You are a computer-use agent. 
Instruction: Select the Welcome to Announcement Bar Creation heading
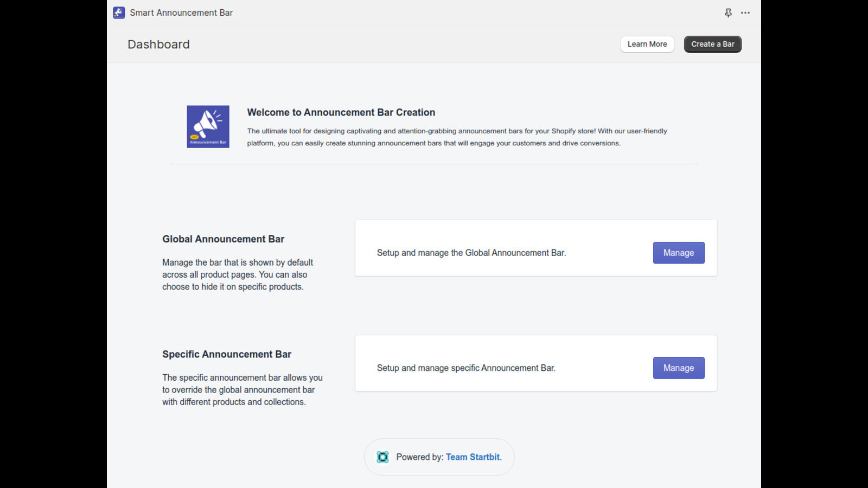[x=341, y=112]
